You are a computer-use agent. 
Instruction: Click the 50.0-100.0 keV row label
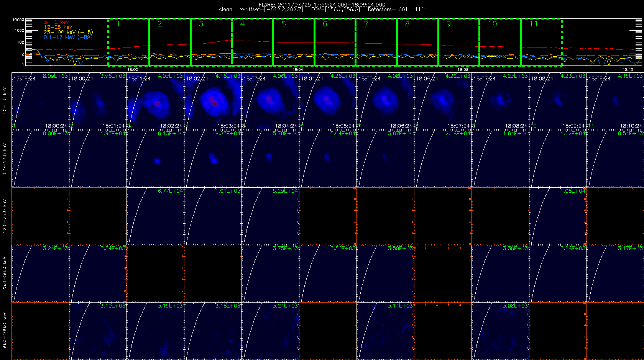coord(5,331)
